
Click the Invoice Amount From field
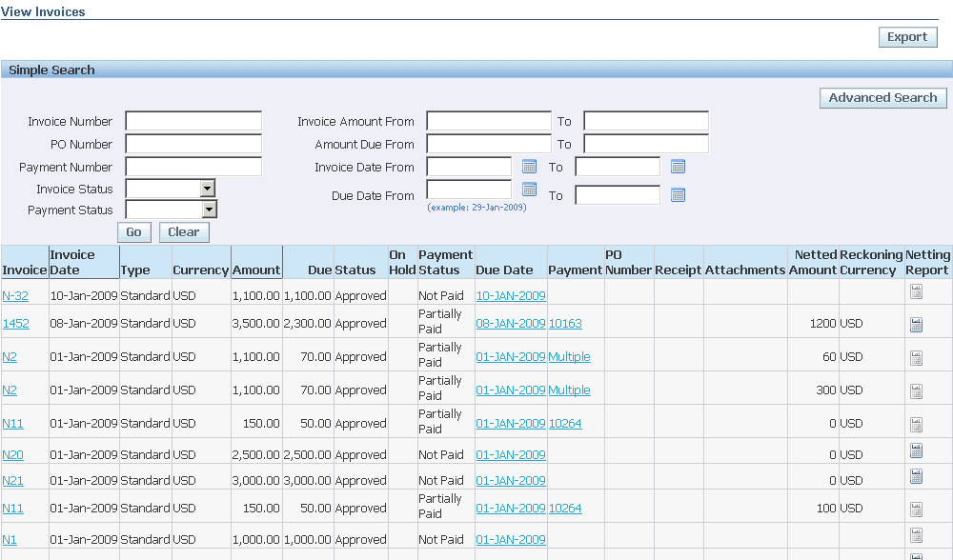point(489,121)
